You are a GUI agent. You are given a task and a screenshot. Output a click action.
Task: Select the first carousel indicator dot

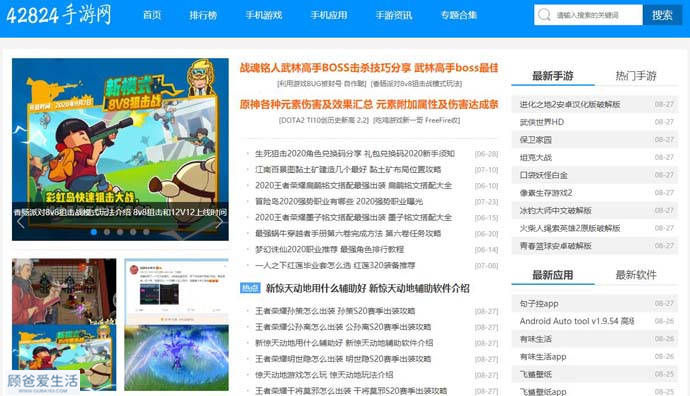(x=94, y=232)
